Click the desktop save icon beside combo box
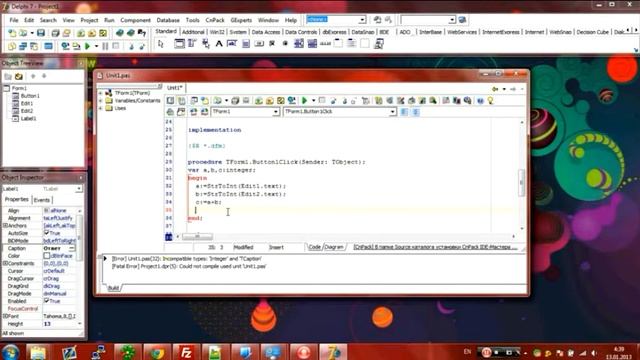The height and width of the screenshot is (360, 640). point(378,20)
